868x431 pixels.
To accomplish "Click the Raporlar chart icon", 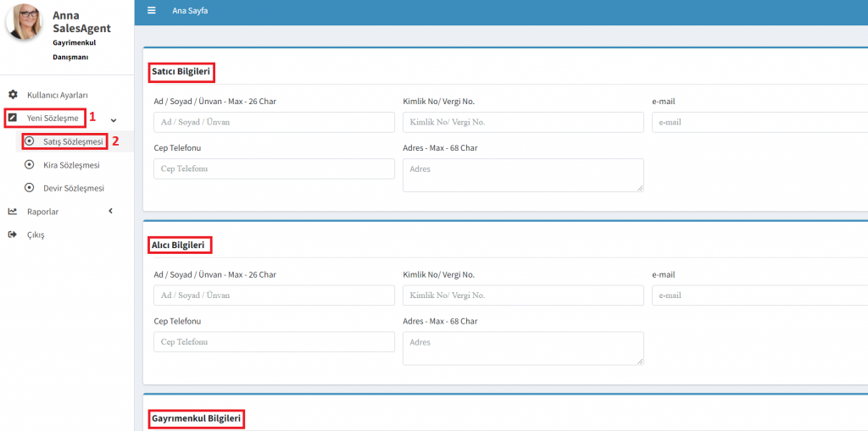I will click(x=13, y=212).
